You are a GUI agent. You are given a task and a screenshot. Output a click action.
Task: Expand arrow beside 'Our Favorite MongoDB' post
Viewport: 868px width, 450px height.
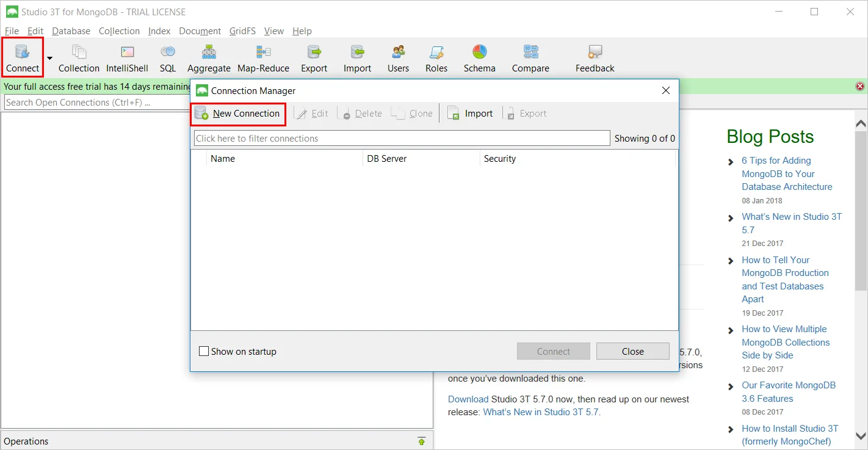(x=731, y=386)
